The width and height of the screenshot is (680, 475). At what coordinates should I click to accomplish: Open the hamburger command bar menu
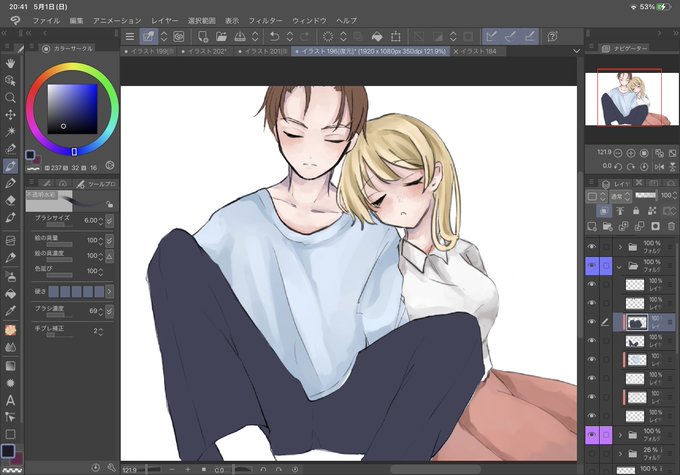tap(130, 36)
